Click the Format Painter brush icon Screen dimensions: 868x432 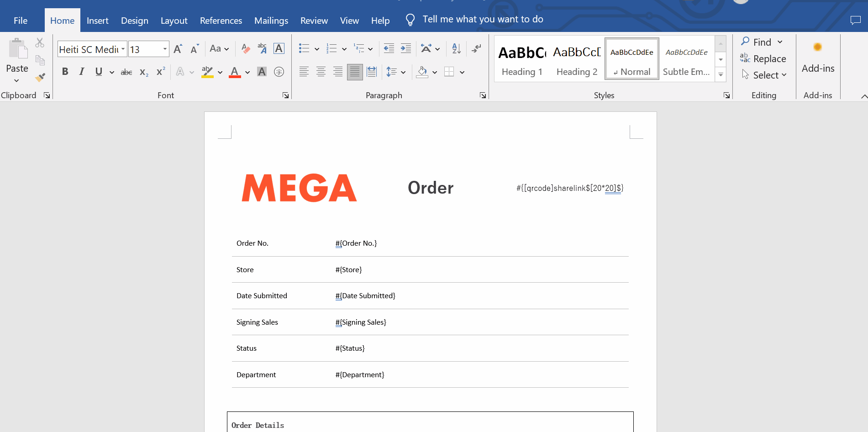[x=40, y=78]
